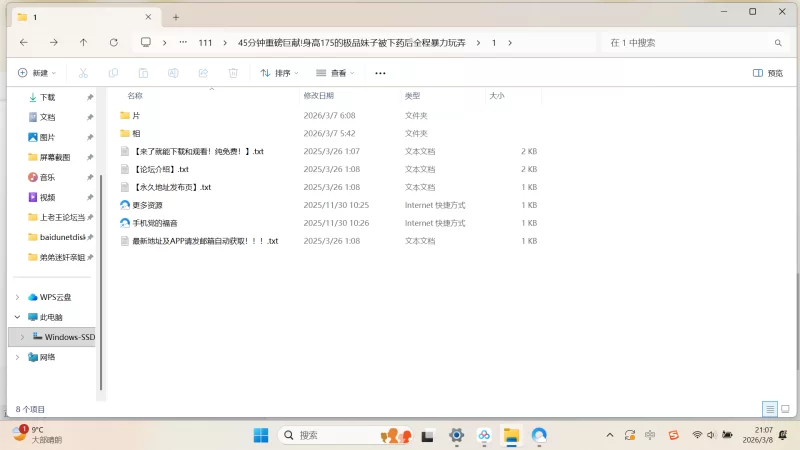800x450 pixels.
Task: Open the See more (…) toolbar menu
Action: point(380,73)
